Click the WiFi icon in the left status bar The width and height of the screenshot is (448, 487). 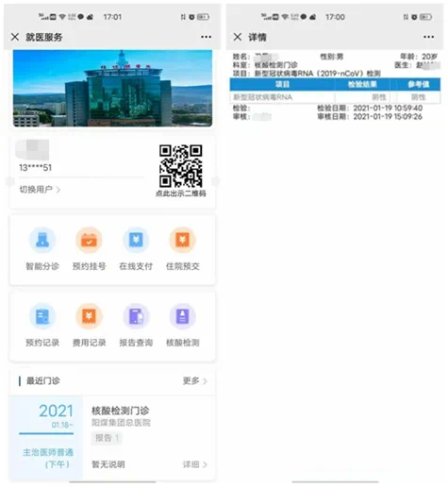click(62, 17)
